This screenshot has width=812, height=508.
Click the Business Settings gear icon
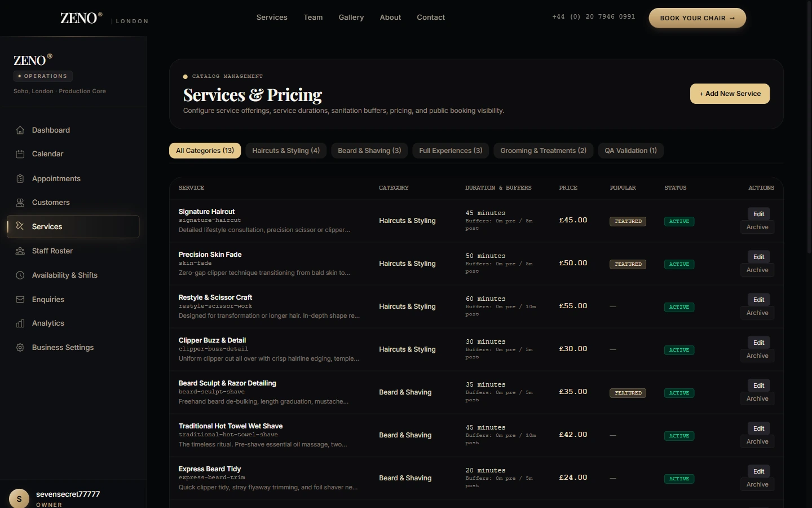click(x=20, y=348)
